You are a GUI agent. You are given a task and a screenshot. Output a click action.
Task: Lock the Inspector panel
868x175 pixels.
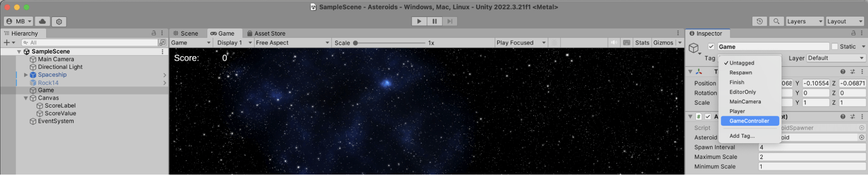(x=853, y=33)
